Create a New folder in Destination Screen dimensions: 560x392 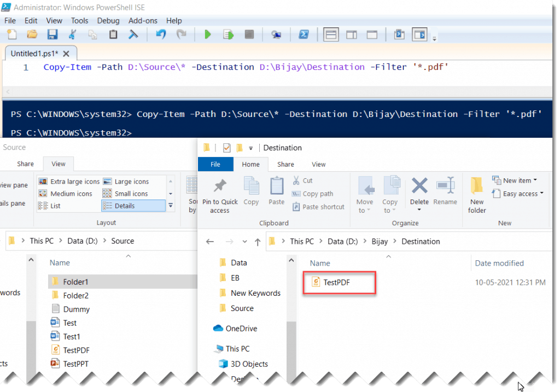476,193
